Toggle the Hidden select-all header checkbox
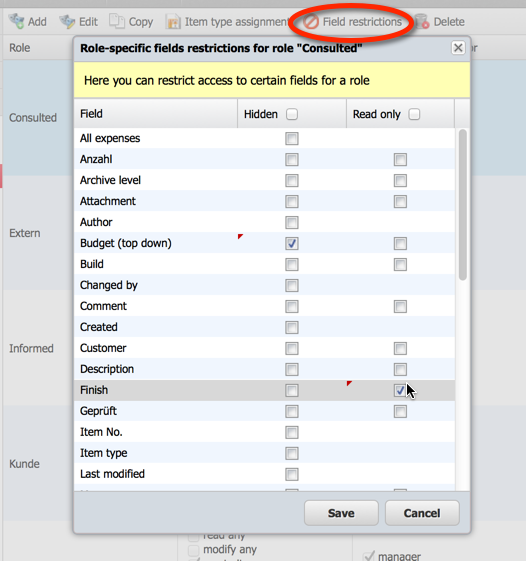The height and width of the screenshot is (561, 526). click(292, 114)
